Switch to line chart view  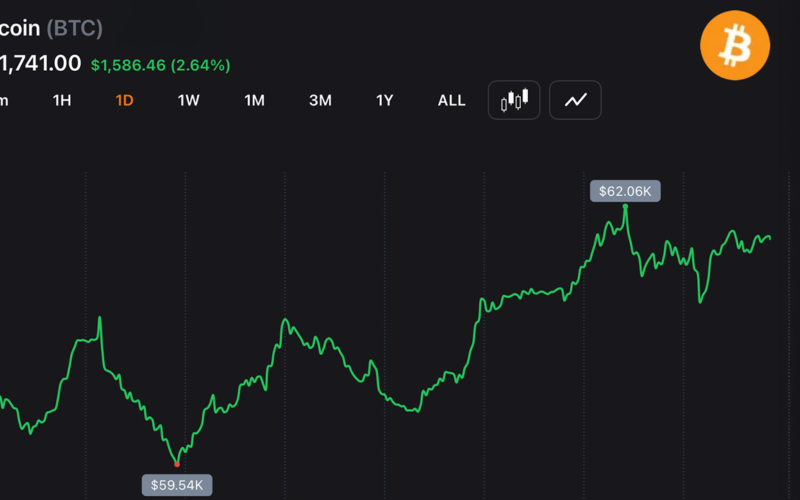pyautogui.click(x=575, y=100)
